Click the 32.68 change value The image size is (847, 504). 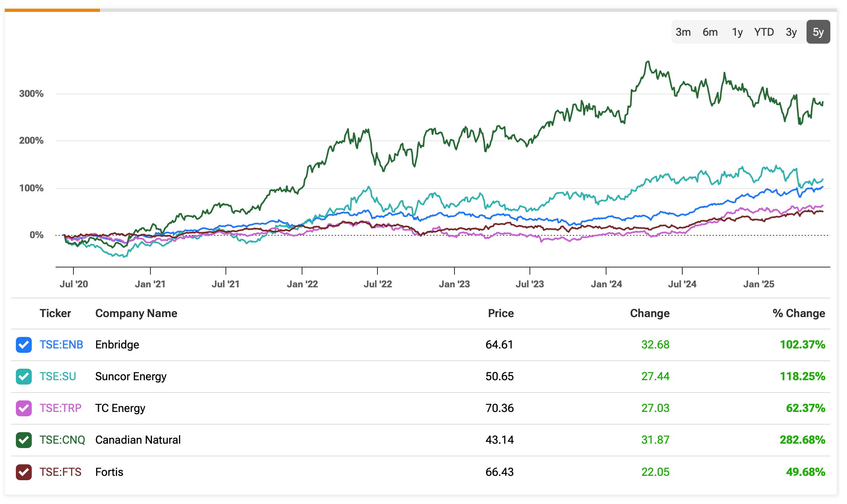click(x=655, y=344)
